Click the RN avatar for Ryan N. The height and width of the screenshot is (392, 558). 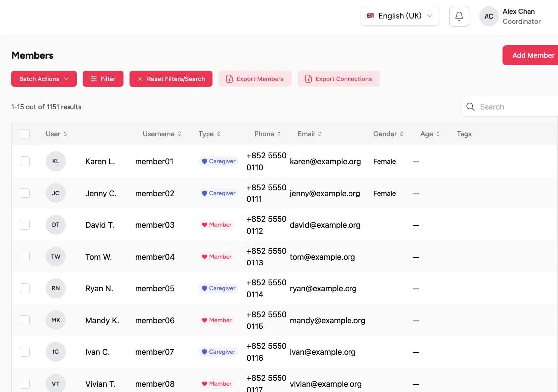tap(56, 288)
